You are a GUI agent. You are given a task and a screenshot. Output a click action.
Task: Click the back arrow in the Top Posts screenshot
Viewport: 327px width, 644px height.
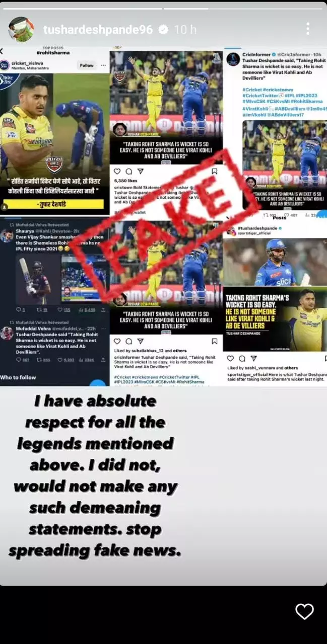coord(2,52)
